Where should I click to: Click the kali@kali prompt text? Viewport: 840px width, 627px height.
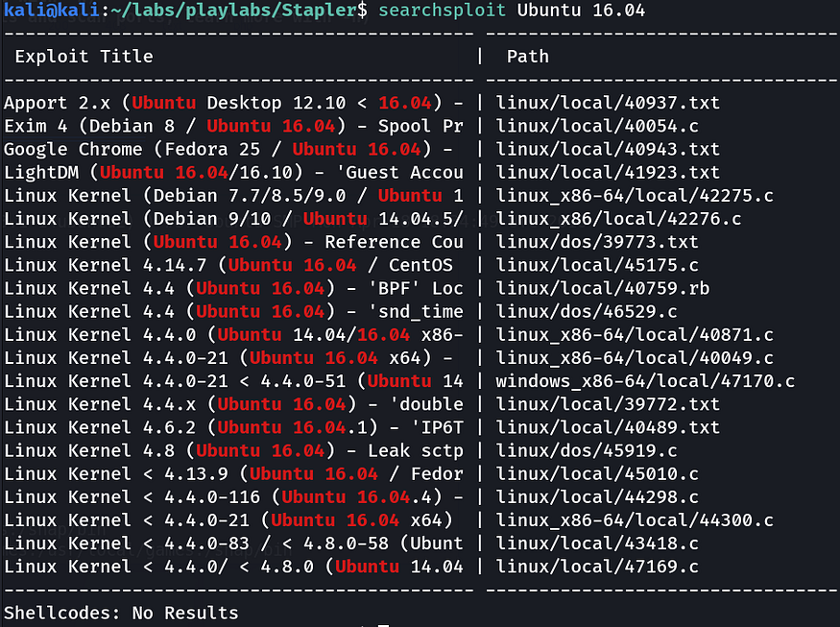pos(52,11)
